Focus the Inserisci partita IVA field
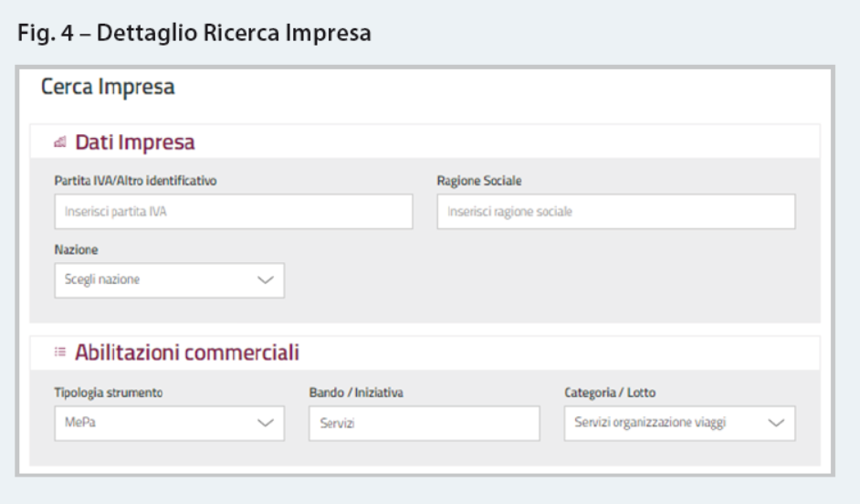 tap(234, 212)
